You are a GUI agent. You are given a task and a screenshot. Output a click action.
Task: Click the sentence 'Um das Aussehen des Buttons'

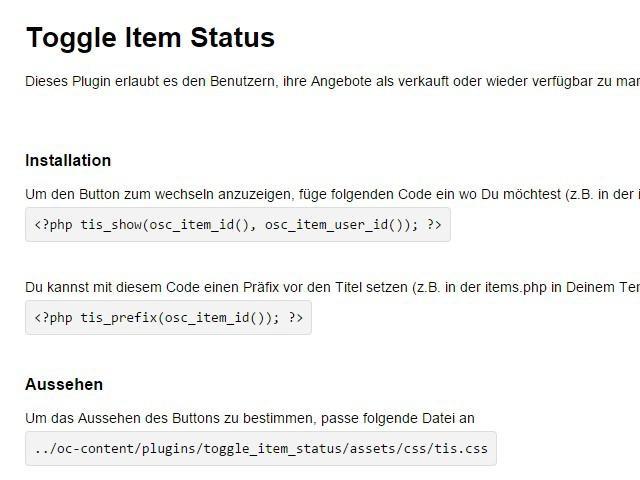pyautogui.click(x=250, y=418)
